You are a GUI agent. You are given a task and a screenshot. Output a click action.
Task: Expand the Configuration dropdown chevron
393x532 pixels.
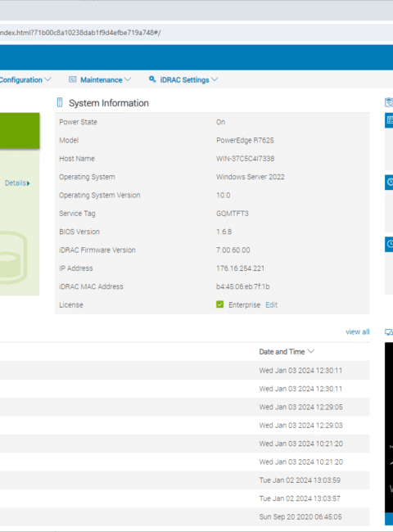47,79
